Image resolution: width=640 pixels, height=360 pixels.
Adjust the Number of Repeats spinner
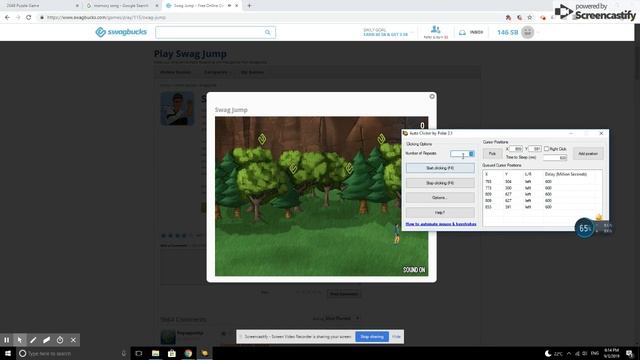(x=471, y=153)
